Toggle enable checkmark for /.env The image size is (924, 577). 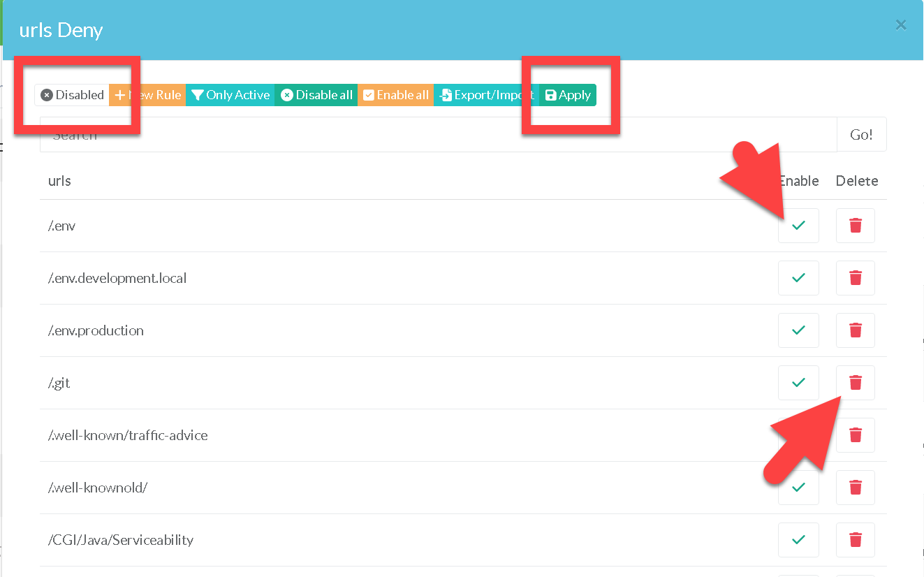coord(798,226)
